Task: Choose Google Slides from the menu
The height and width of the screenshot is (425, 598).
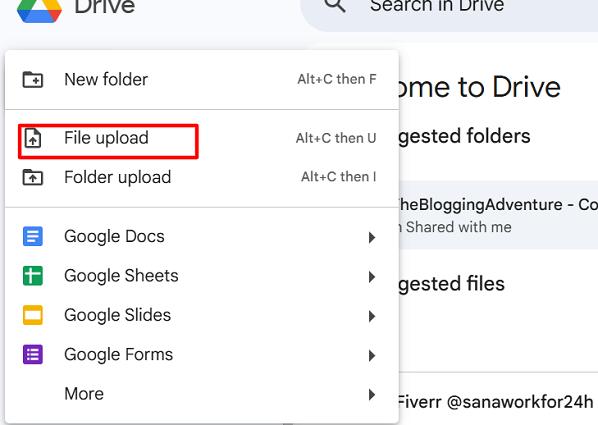Action: [x=202, y=315]
